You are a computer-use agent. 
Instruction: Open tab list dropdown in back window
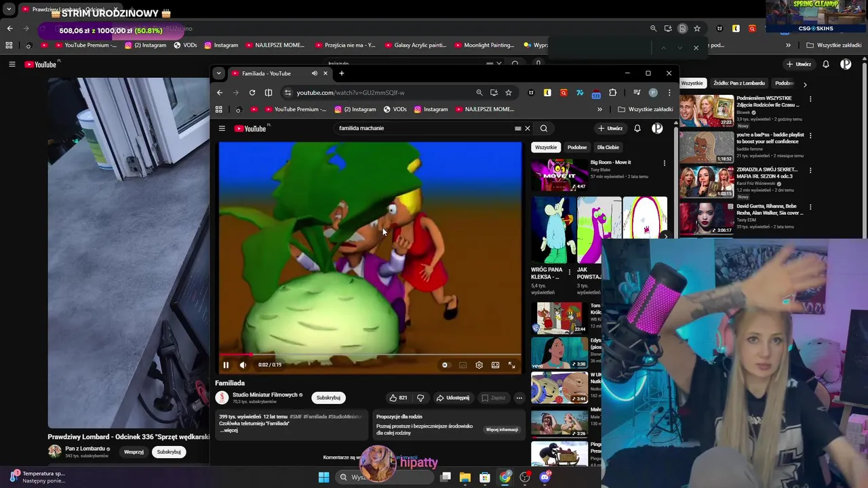pos(9,10)
